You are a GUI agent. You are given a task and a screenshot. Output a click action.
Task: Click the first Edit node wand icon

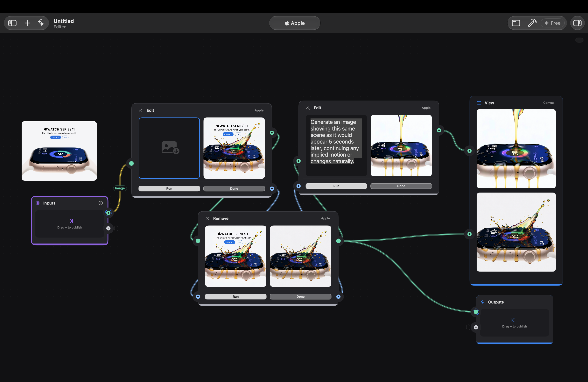(141, 110)
